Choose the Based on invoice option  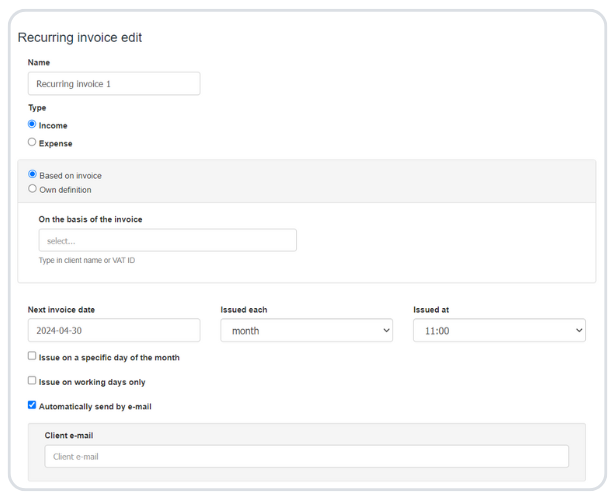[32, 175]
